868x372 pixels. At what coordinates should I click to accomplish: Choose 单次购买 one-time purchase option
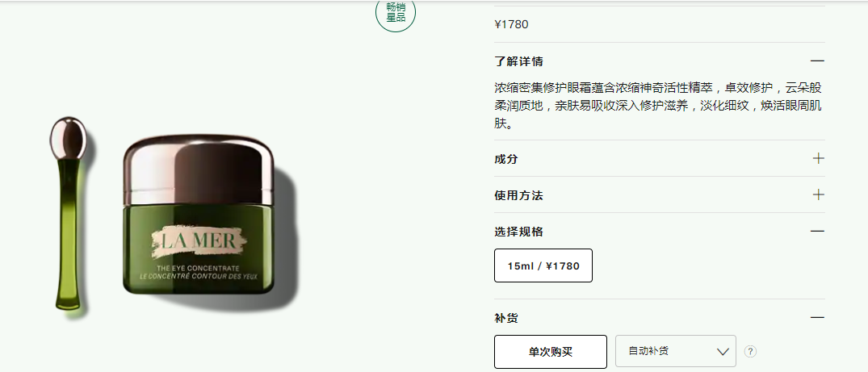pyautogui.click(x=550, y=352)
